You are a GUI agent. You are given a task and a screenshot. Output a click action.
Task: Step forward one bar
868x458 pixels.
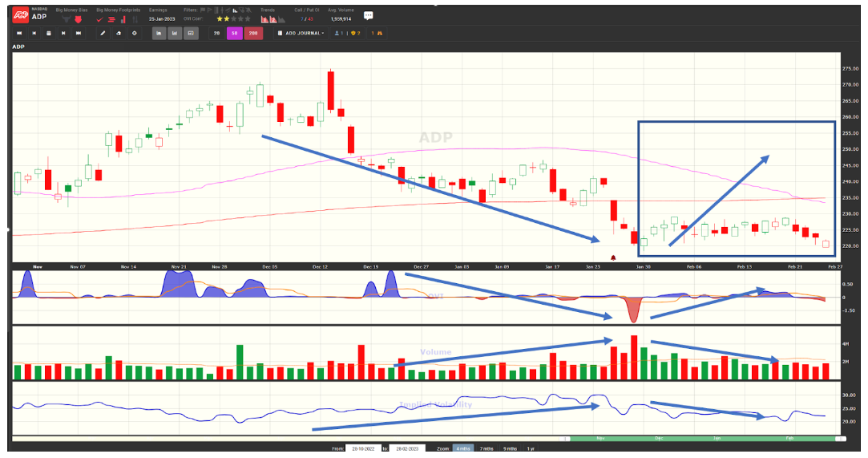63,33
